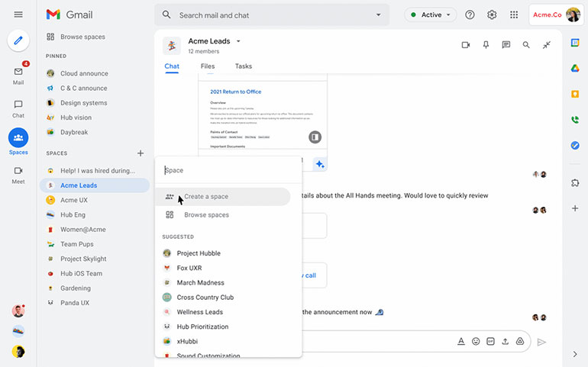Click the send message arrow
This screenshot has height=367, width=588.
coord(541,342)
